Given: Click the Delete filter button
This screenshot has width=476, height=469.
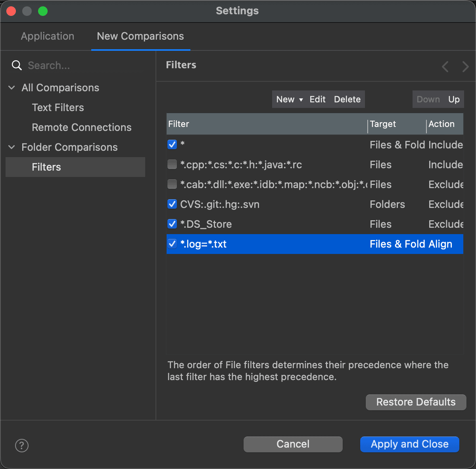Looking at the screenshot, I should 347,99.
